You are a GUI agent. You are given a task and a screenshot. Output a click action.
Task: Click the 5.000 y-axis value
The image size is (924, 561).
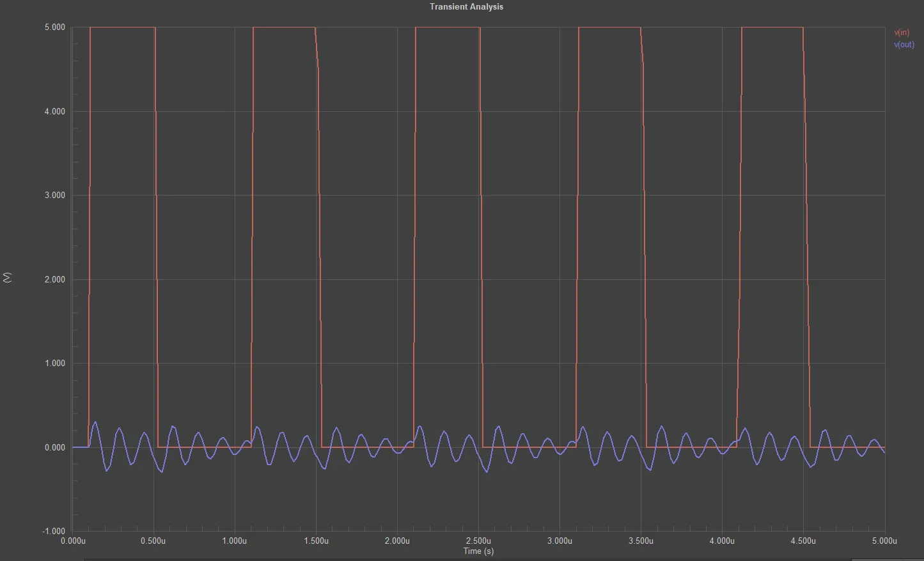pyautogui.click(x=55, y=27)
